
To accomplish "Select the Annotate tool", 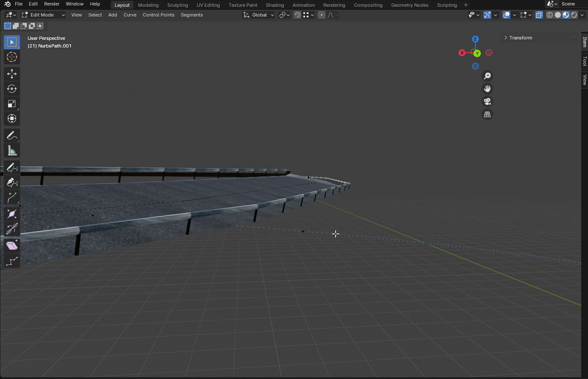I will [x=12, y=136].
